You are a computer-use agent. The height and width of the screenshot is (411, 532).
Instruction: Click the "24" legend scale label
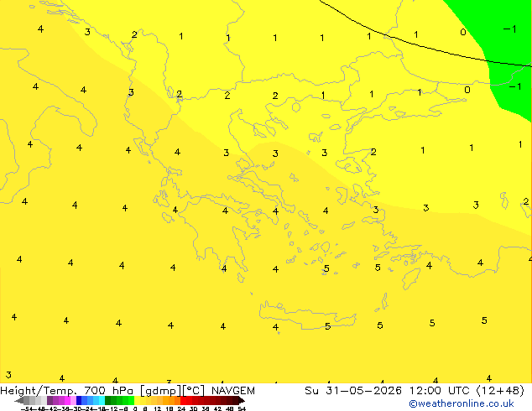click(181, 409)
